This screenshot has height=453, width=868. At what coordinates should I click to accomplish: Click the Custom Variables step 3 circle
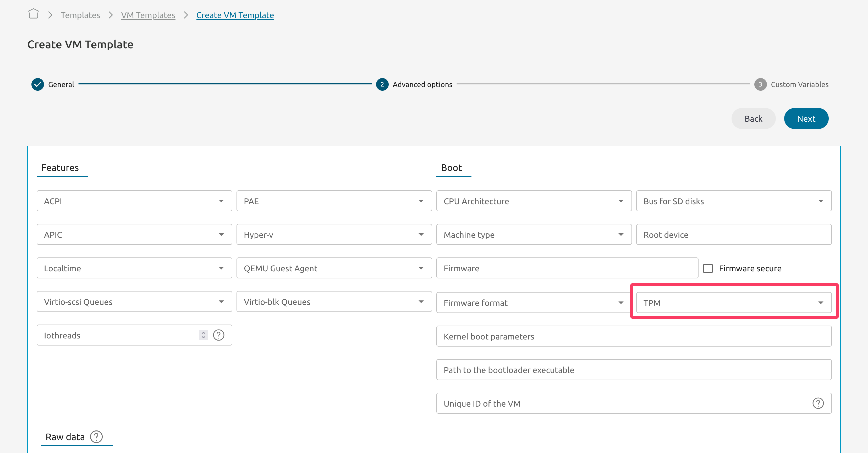click(760, 84)
